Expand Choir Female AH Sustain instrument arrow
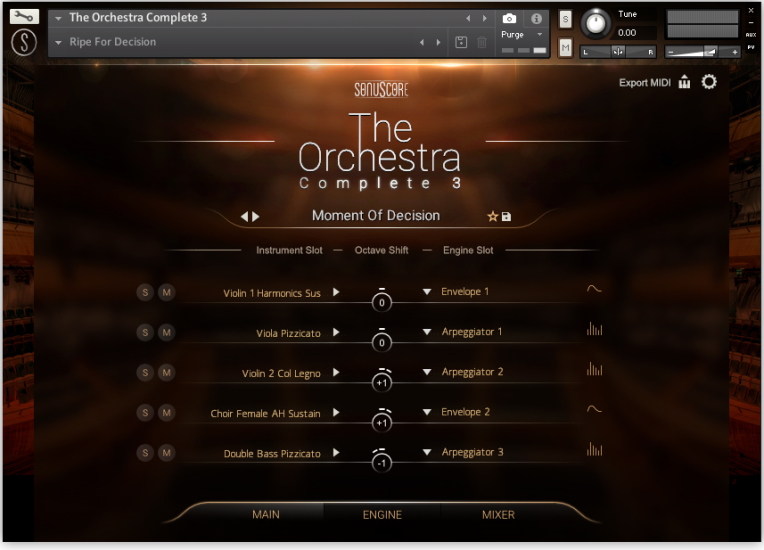The height and width of the screenshot is (550, 764). tap(336, 412)
